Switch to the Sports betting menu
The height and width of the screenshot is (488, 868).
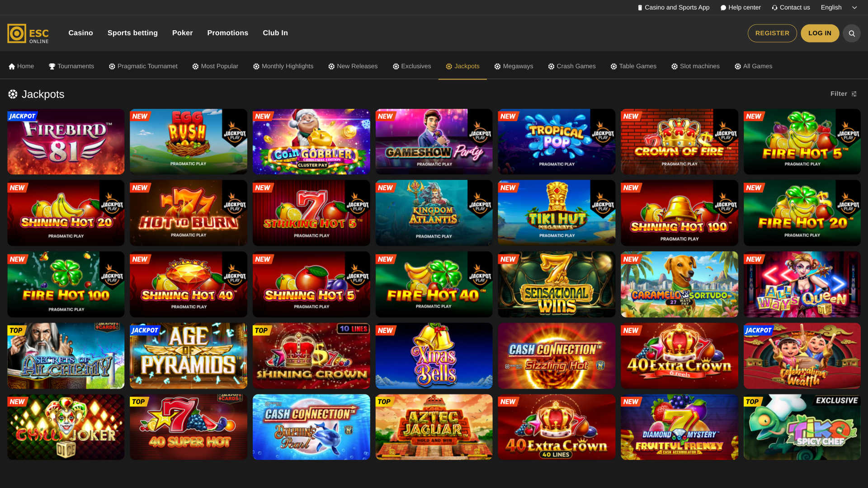tap(132, 33)
